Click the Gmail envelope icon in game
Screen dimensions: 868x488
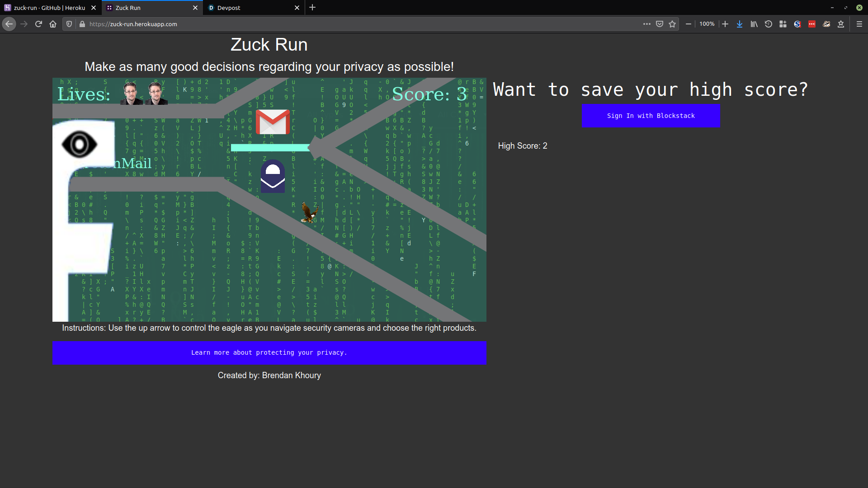pyautogui.click(x=273, y=122)
